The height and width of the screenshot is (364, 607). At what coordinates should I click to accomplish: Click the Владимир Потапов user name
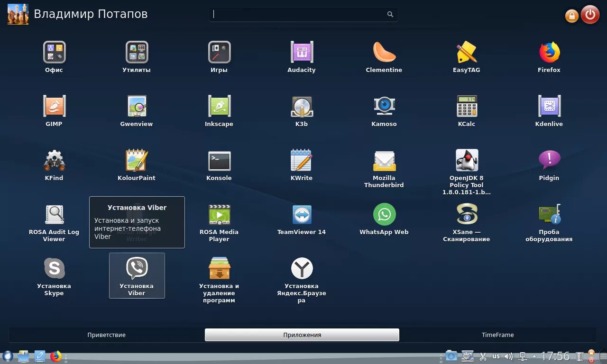(91, 14)
